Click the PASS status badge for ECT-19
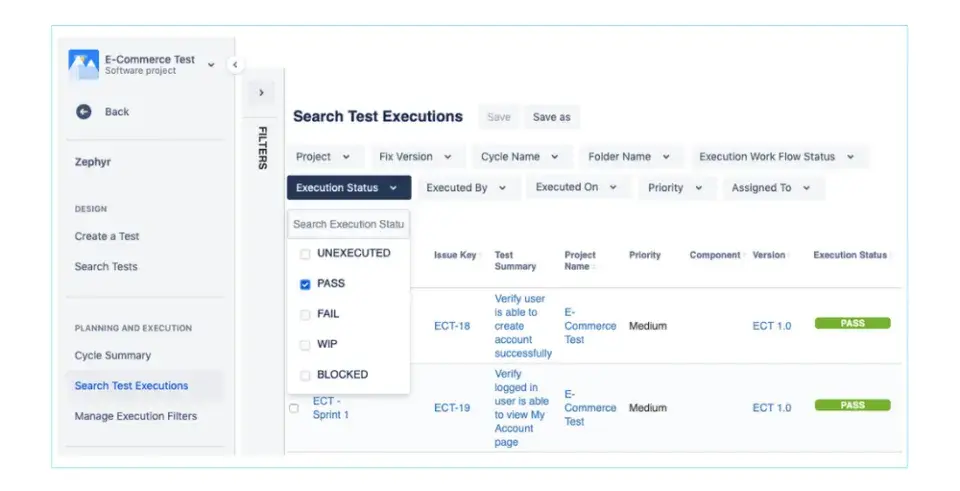960x491 pixels. 852,405
